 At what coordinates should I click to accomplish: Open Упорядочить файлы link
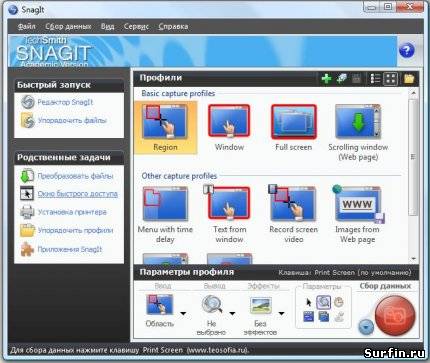72,120
